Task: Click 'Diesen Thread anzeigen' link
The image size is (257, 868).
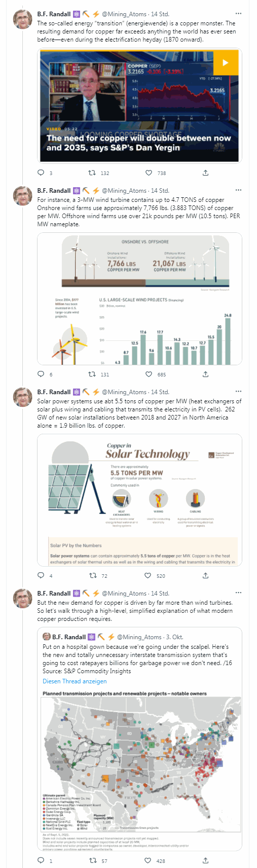Action: [x=75, y=681]
